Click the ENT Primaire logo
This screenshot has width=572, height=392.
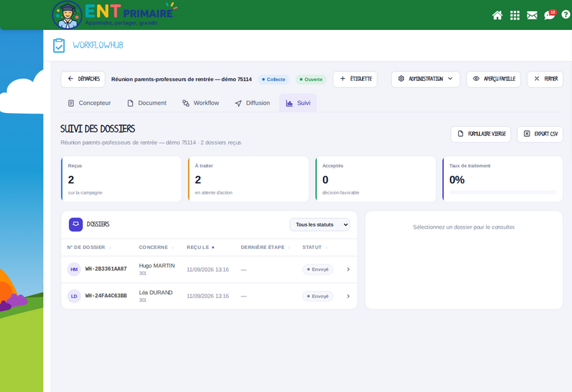tap(114, 15)
